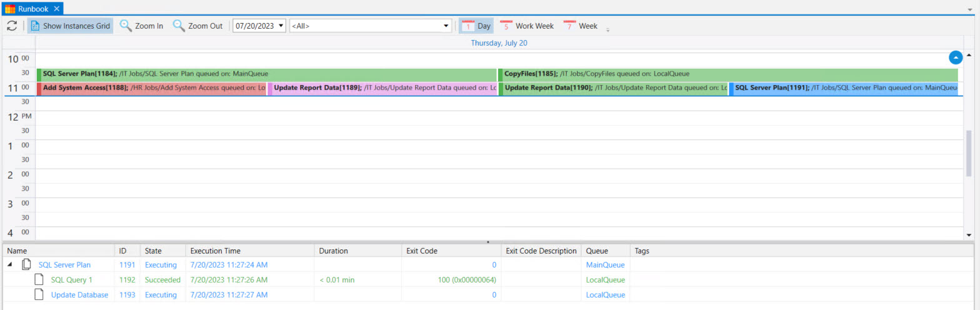Viewport: 980px width, 310px height.
Task: Click the splitter handle above grid
Action: (487, 241)
